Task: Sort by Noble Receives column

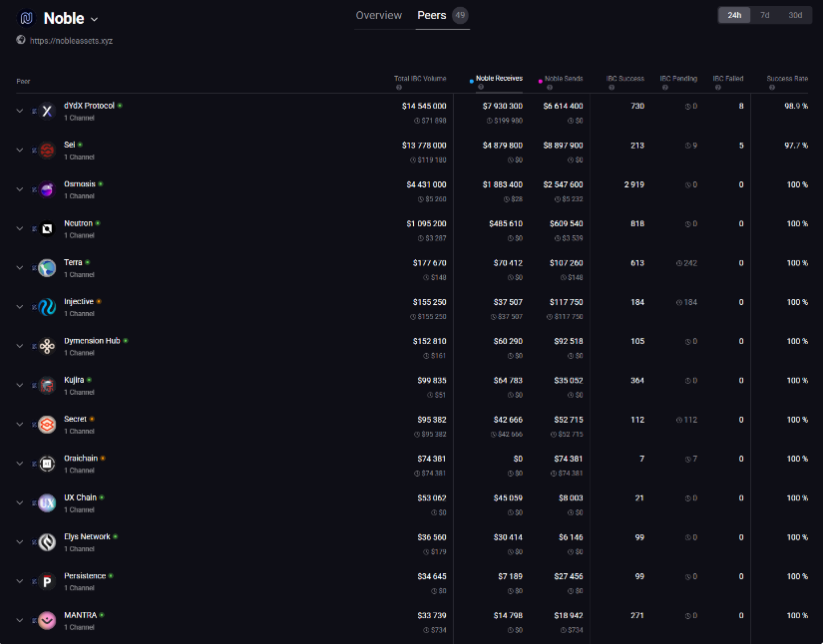Action: 499,78
